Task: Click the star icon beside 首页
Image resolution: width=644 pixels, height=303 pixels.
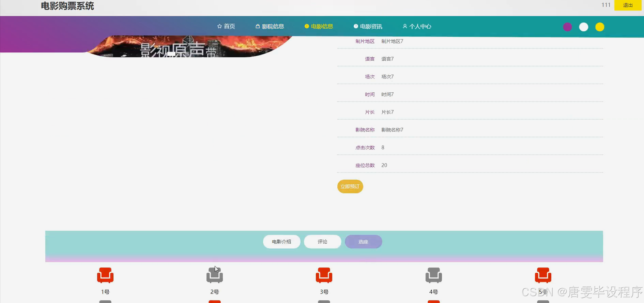Action: pyautogui.click(x=219, y=26)
